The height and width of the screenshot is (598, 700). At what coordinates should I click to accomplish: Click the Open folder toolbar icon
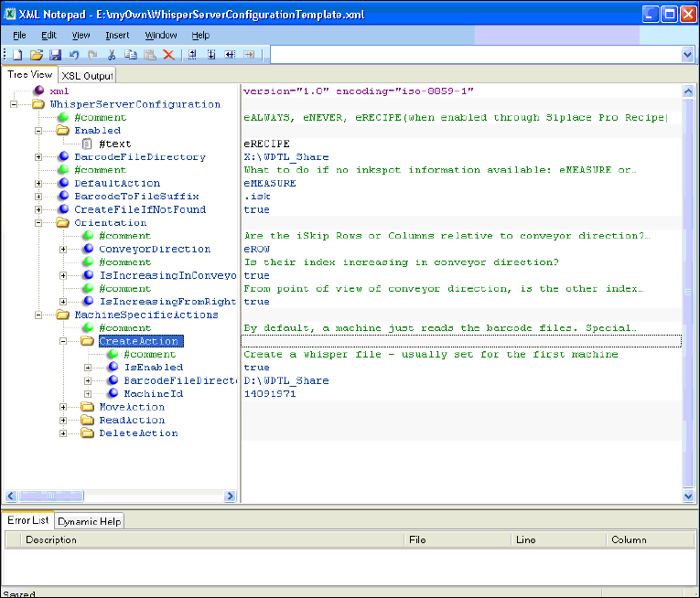click(37, 55)
